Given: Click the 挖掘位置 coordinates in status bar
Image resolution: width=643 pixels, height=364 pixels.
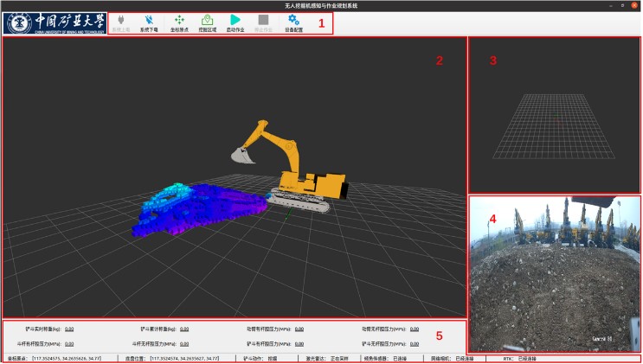Looking at the screenshot, I should click(x=185, y=358).
